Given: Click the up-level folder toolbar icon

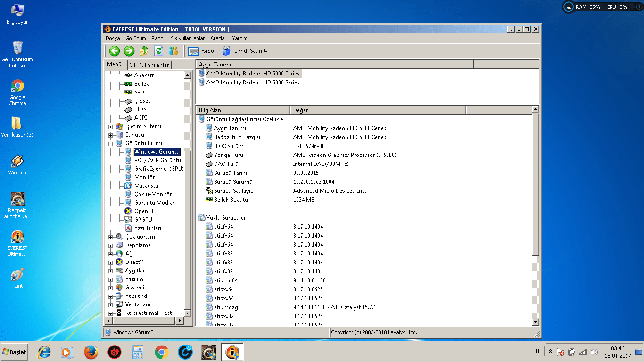Looking at the screenshot, I should click(144, 51).
